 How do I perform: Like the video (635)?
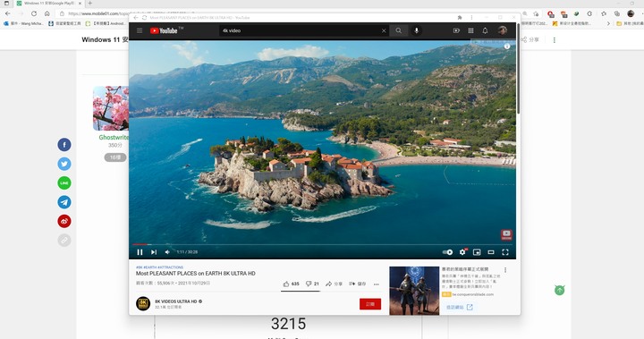[x=292, y=284]
